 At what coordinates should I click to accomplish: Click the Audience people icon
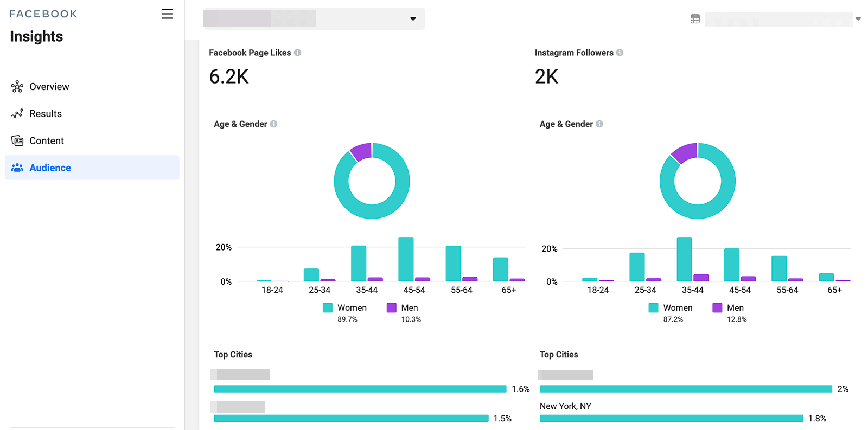(17, 168)
